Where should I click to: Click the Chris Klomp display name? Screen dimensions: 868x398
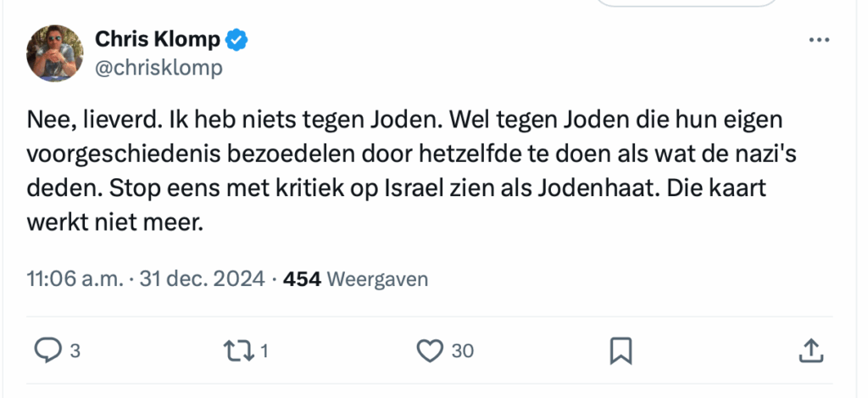pyautogui.click(x=158, y=39)
